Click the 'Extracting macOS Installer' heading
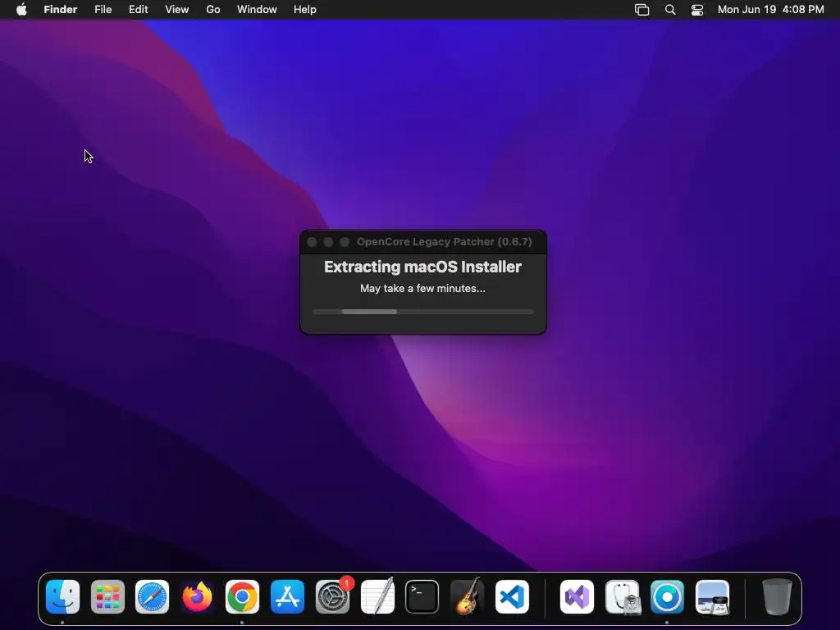840x630 pixels. [422, 267]
